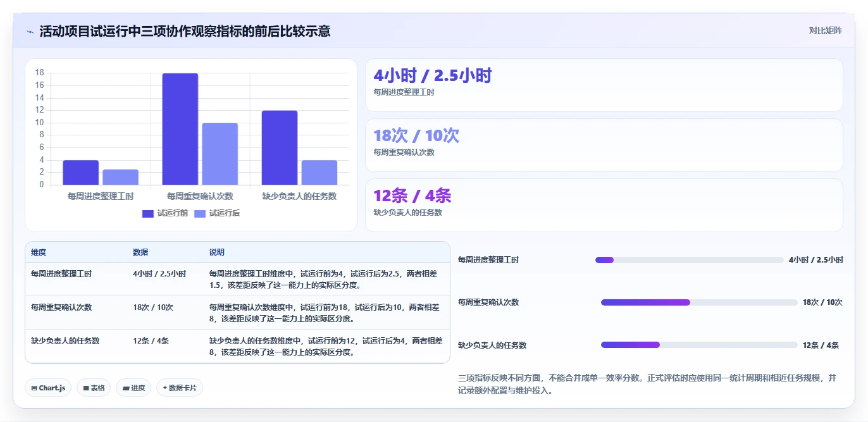Click the 18次 / 10次 table cell
This screenshot has height=422, width=868.
pyautogui.click(x=153, y=307)
